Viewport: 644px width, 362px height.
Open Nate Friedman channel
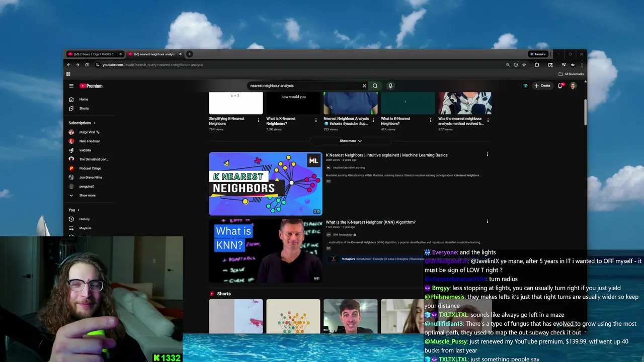pyautogui.click(x=90, y=141)
